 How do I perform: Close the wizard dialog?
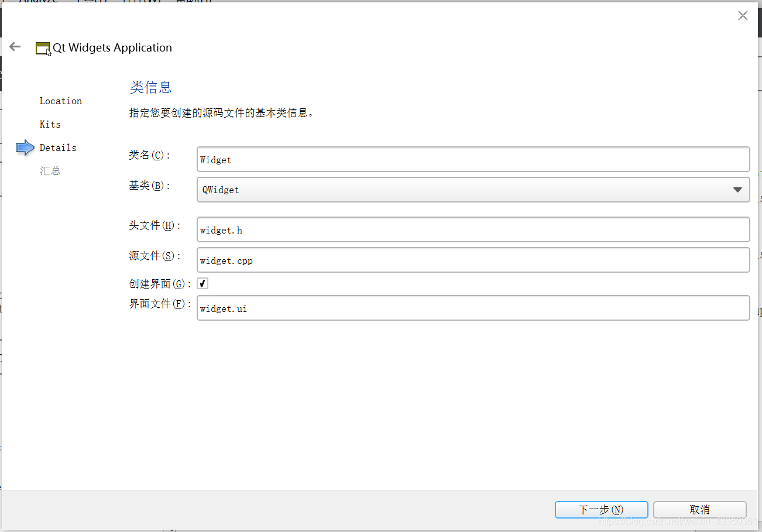[743, 16]
